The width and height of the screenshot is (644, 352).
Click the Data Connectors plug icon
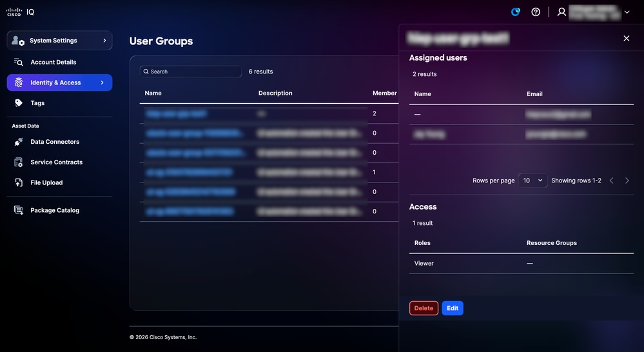pos(19,142)
